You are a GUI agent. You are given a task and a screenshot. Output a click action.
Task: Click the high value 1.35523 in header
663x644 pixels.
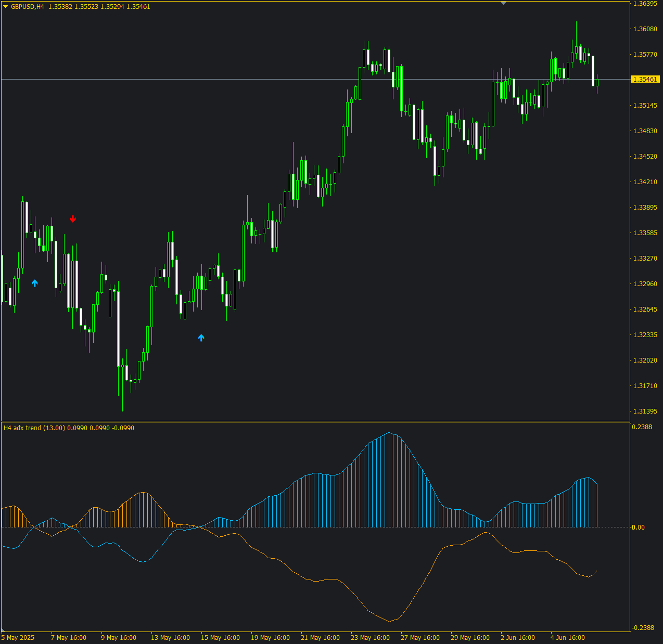coord(86,7)
